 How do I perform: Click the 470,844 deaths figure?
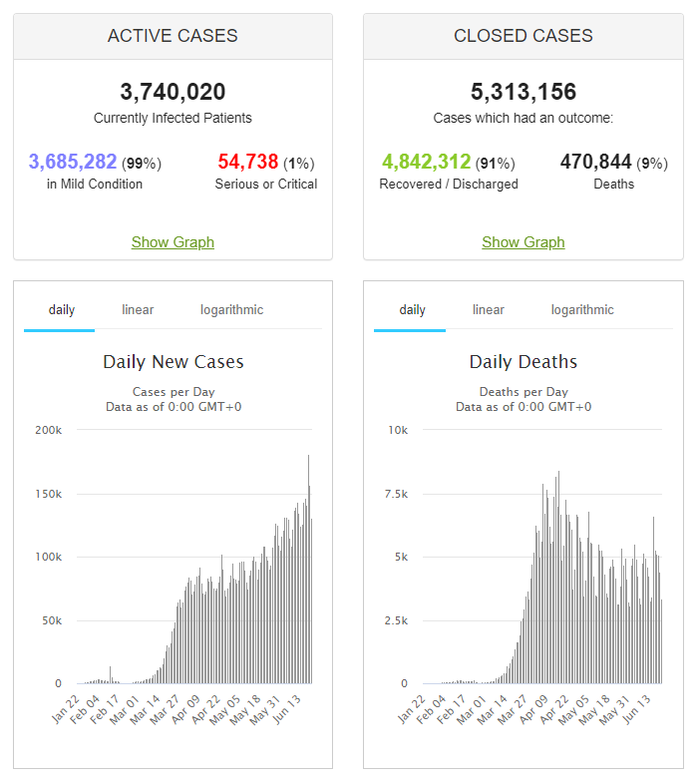[x=595, y=162]
